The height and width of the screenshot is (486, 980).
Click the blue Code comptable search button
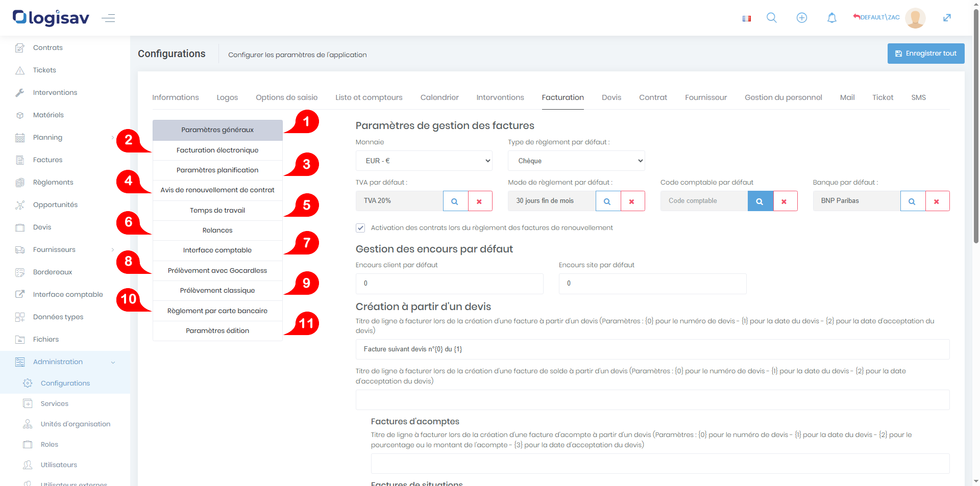pyautogui.click(x=760, y=201)
